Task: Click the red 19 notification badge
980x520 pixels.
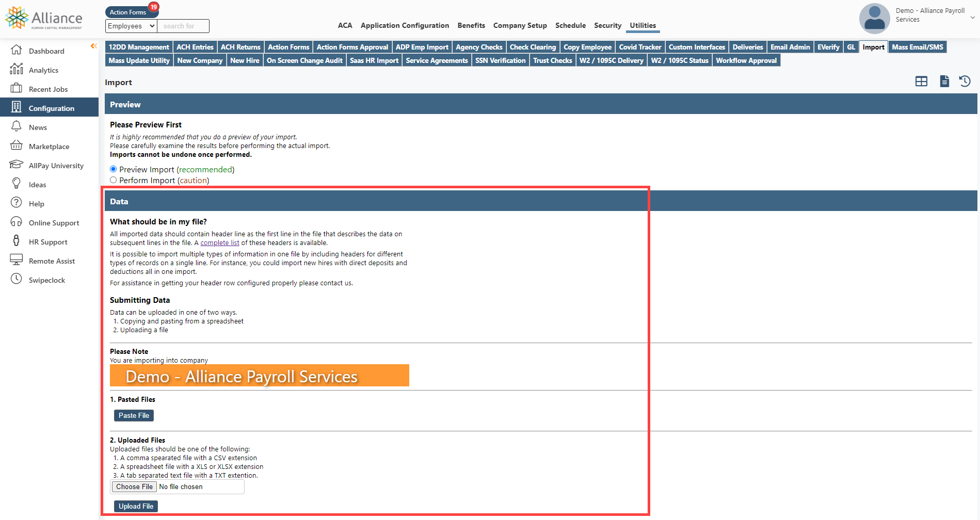Action: coord(154,7)
